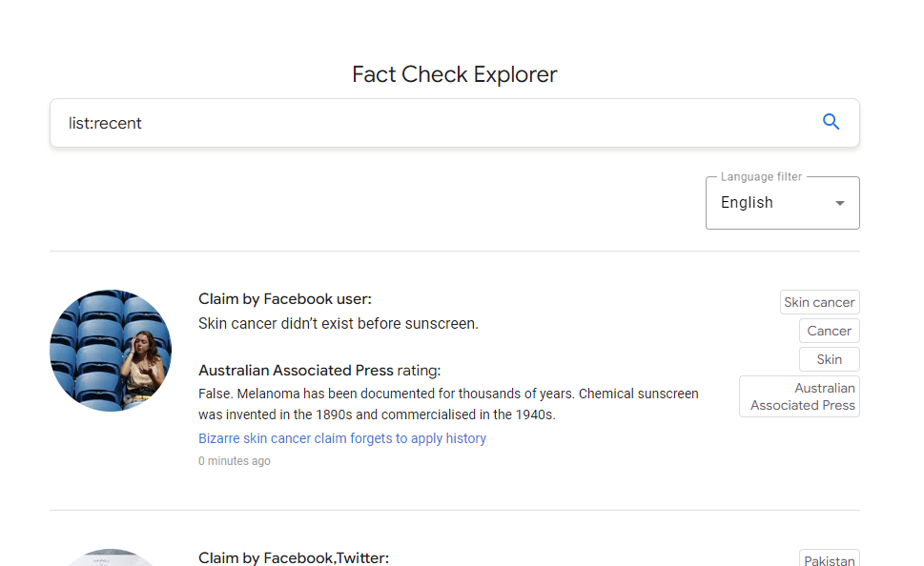
Task: Open the Bizarre skin cancer claim article
Action: 342,438
